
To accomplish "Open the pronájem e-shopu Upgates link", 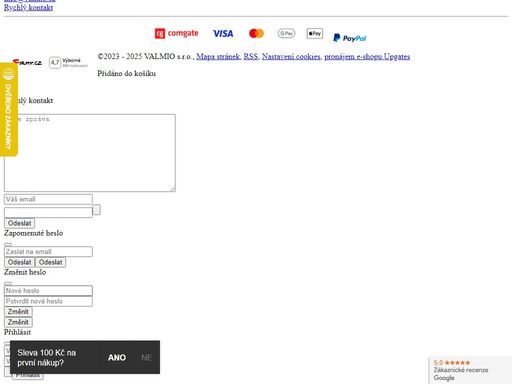I will (x=367, y=57).
